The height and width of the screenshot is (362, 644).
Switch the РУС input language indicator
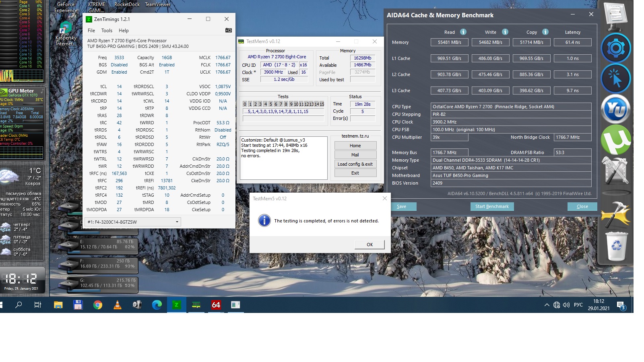pos(578,305)
